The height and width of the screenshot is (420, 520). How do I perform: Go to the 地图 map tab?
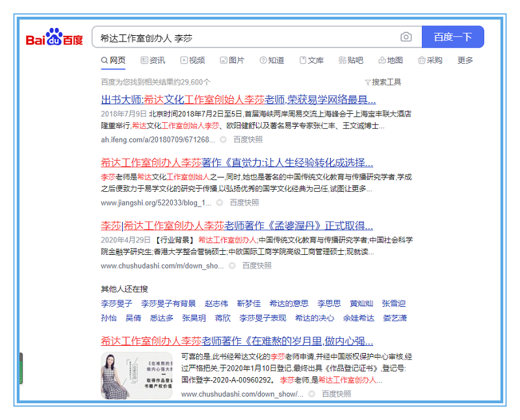pos(390,60)
